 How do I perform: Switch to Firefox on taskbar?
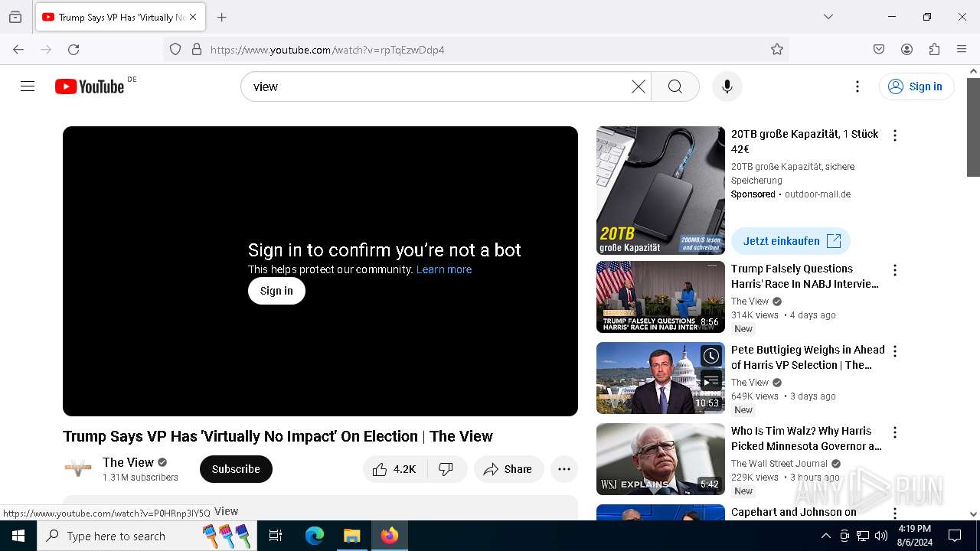pyautogui.click(x=389, y=536)
